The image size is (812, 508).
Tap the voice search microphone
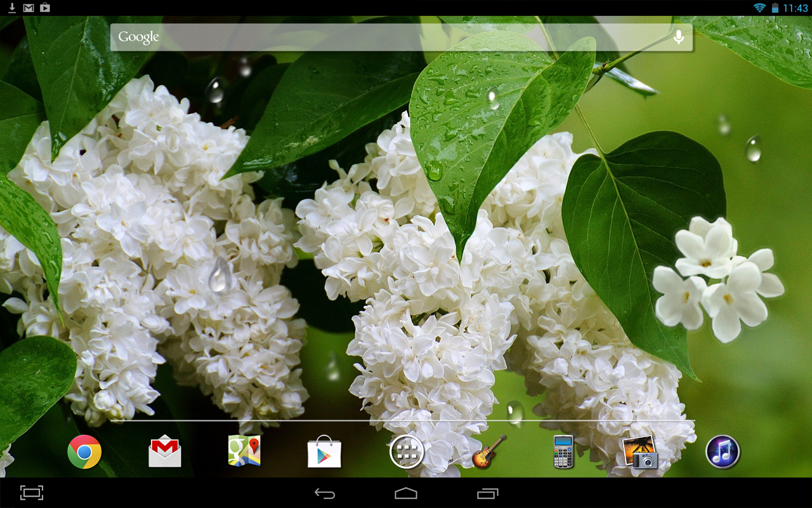[x=679, y=37]
